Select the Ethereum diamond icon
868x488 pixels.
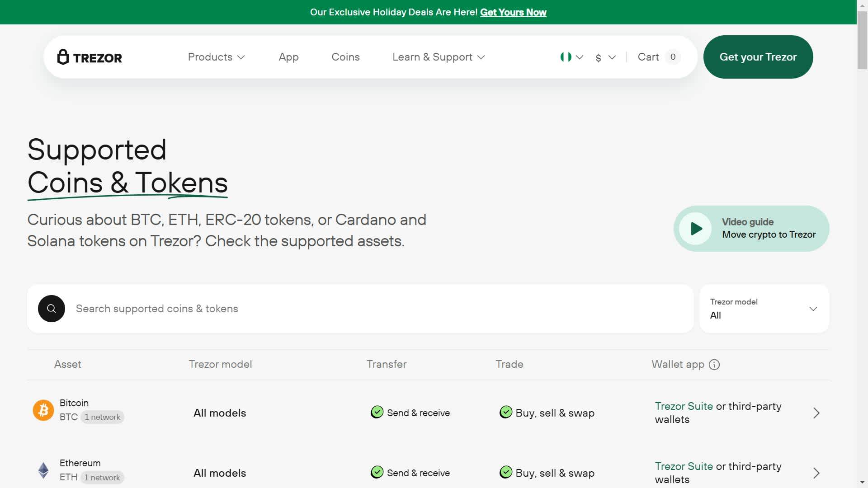tap(43, 470)
